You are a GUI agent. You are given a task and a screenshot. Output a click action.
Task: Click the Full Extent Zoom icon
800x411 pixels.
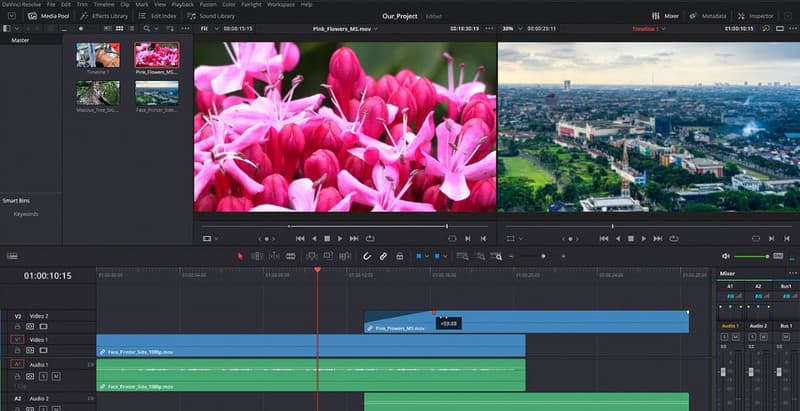[463, 256]
